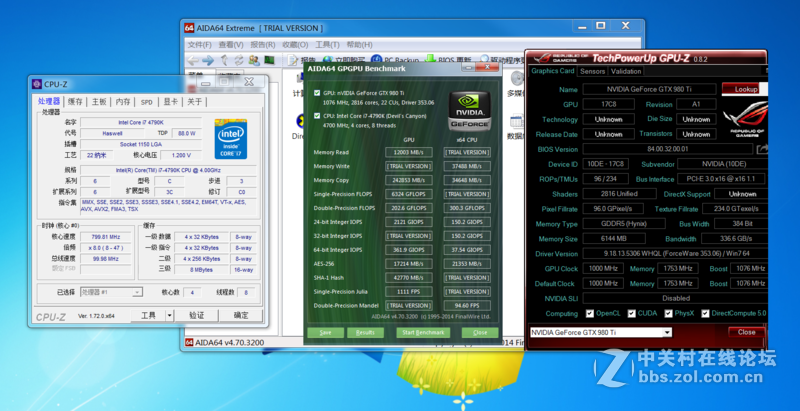Switch to Validation tab in GPU-Z
Screen dimensions: 800x411
(x=626, y=71)
